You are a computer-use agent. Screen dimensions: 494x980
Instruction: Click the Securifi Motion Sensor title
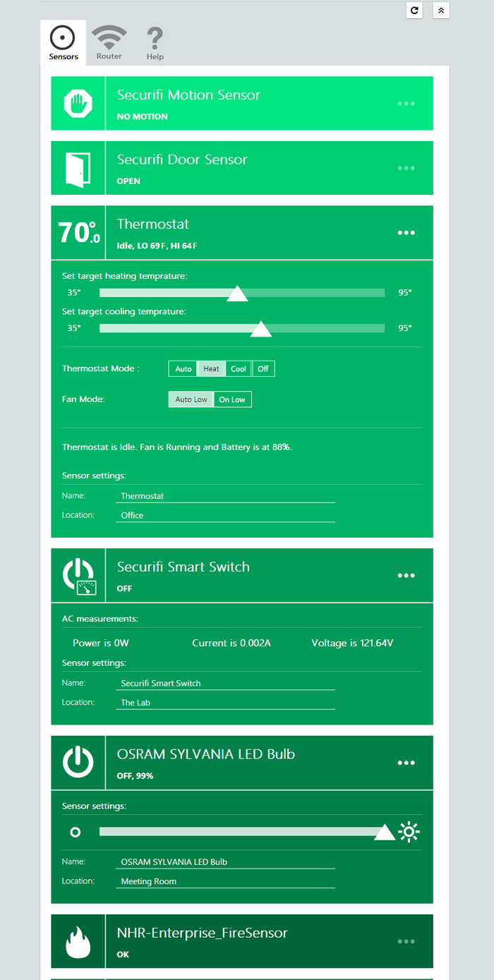point(188,95)
